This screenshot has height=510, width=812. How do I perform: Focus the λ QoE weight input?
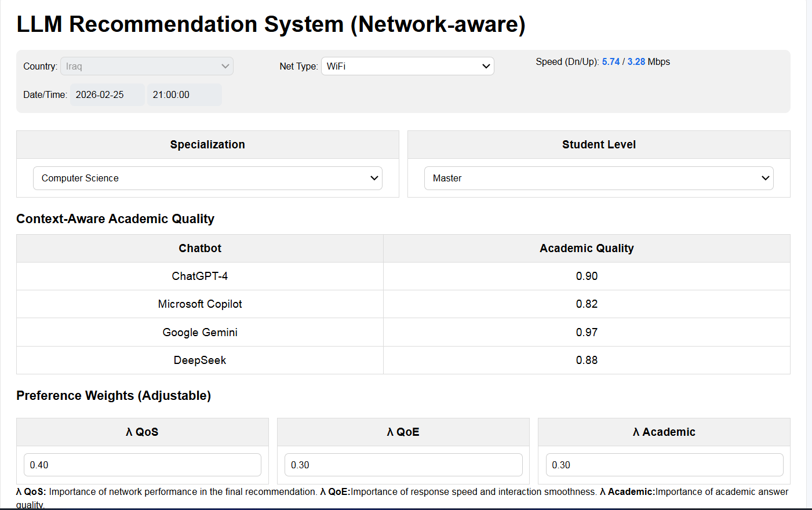(403, 465)
